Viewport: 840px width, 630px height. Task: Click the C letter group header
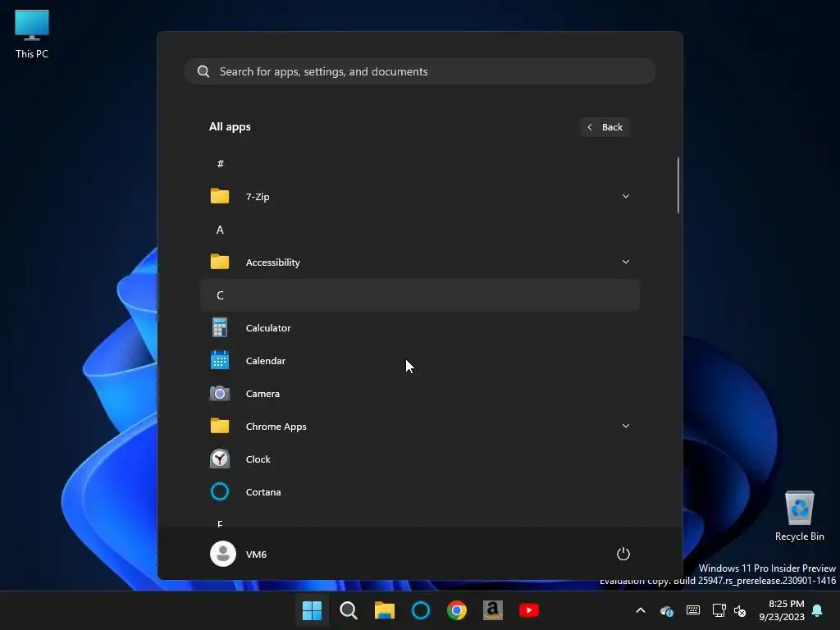(x=420, y=295)
